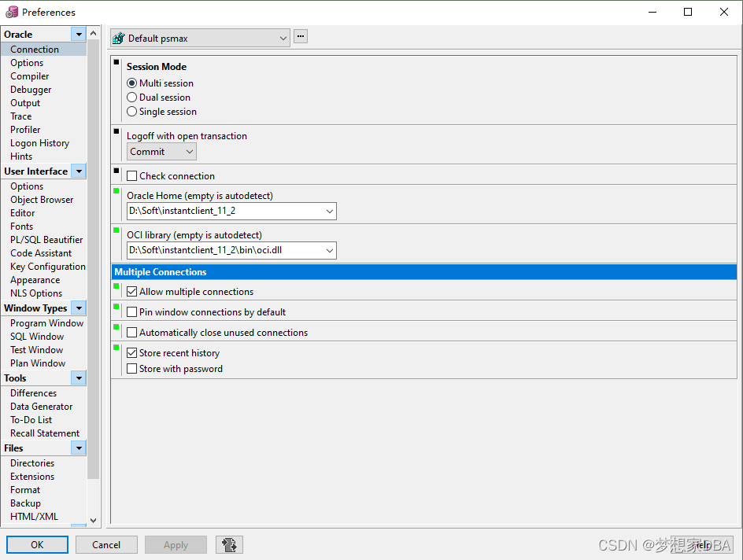This screenshot has height=560, width=743.
Task: Open the Directories preferences page
Action: (32, 463)
